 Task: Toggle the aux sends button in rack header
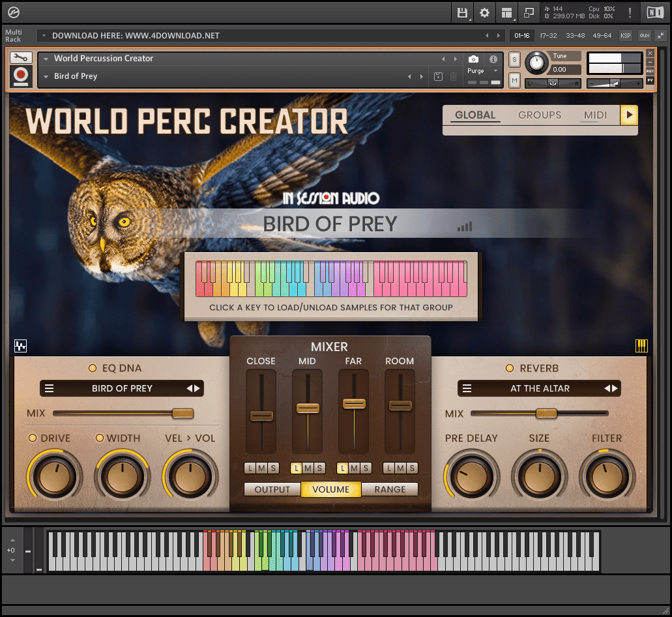pos(644,36)
